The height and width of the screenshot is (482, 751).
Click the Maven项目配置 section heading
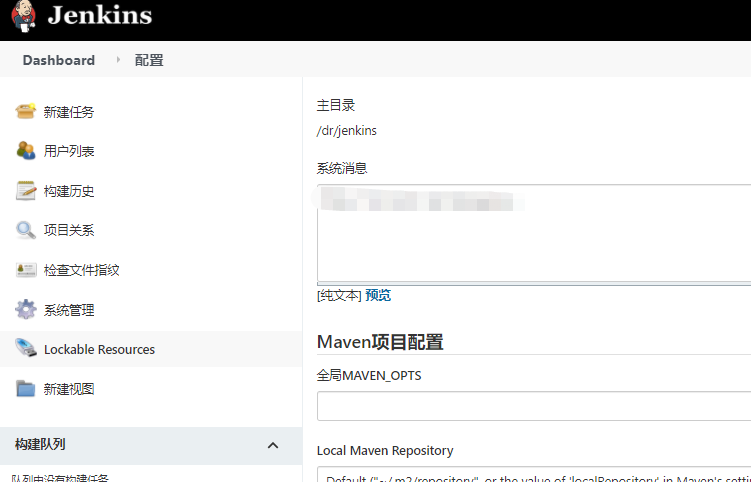tap(380, 342)
